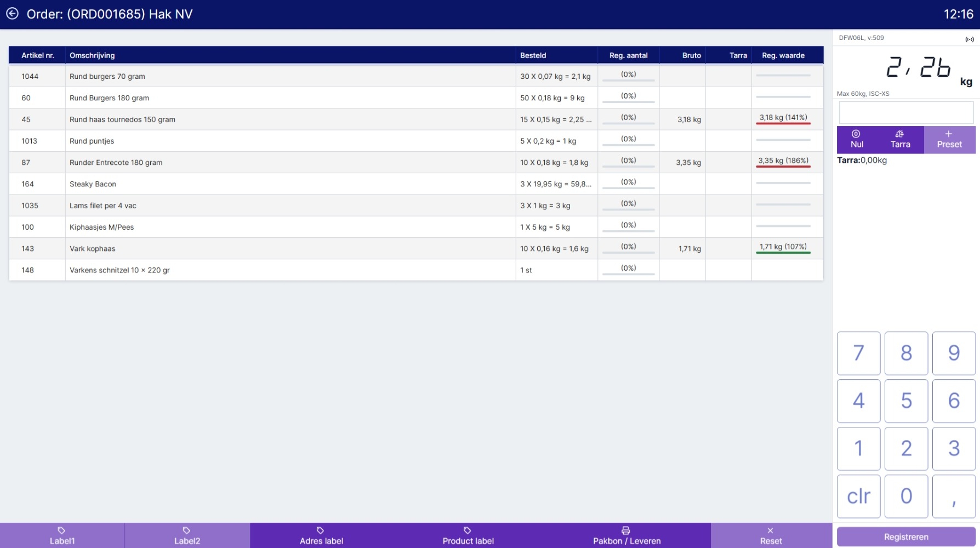Select Rund haas tournedos 150 gram row
Image resolution: width=980 pixels, height=548 pixels.
pos(274,119)
